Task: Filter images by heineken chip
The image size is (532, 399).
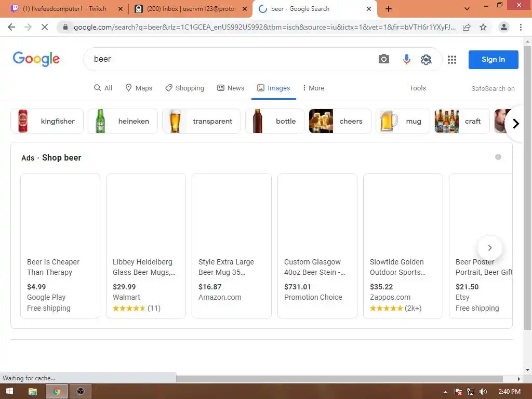Action: (x=123, y=121)
